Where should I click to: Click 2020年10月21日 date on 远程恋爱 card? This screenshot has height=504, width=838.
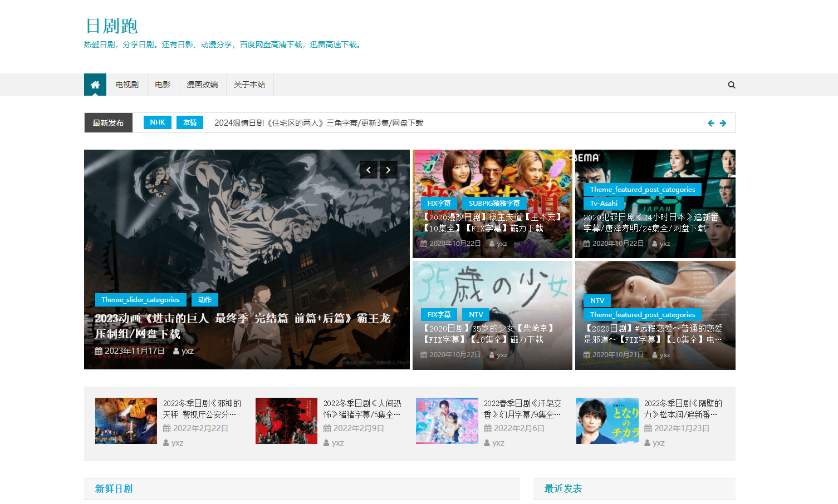point(614,355)
